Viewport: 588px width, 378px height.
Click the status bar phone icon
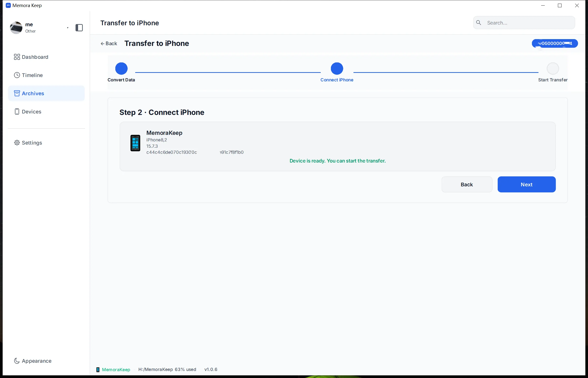click(x=98, y=370)
